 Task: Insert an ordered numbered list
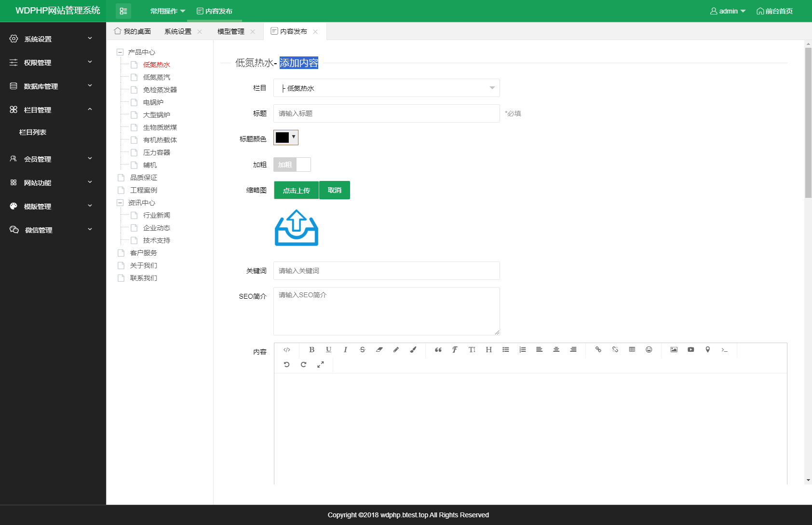click(x=523, y=350)
